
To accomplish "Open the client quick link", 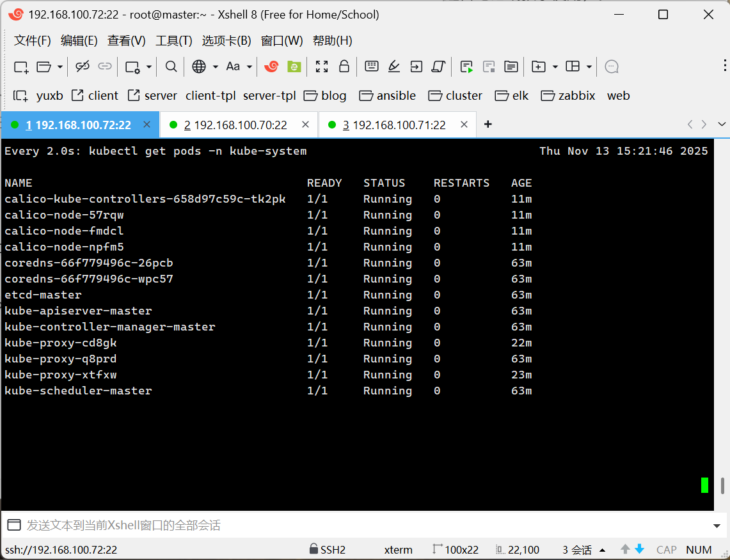I will point(95,96).
